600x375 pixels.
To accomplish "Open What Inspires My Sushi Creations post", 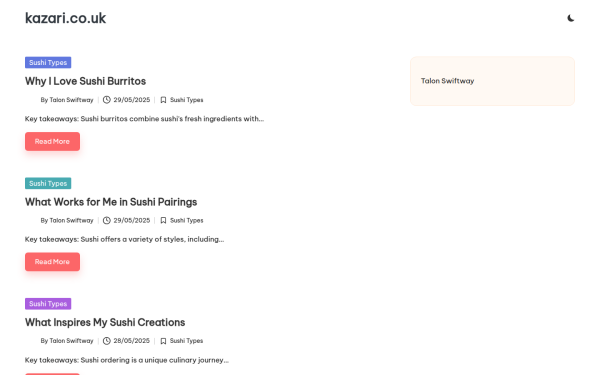I will click(105, 322).
